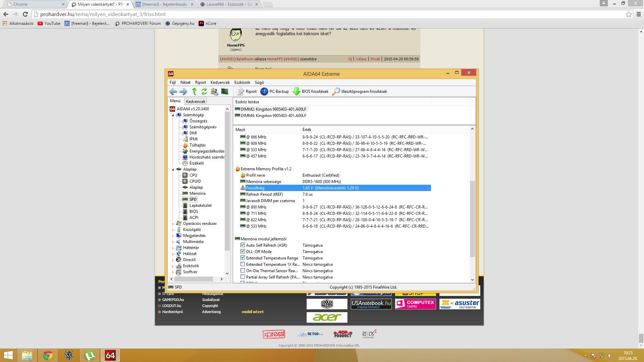Select the CPUID tree item
This screenshot has height=362, width=644.
click(x=195, y=181)
